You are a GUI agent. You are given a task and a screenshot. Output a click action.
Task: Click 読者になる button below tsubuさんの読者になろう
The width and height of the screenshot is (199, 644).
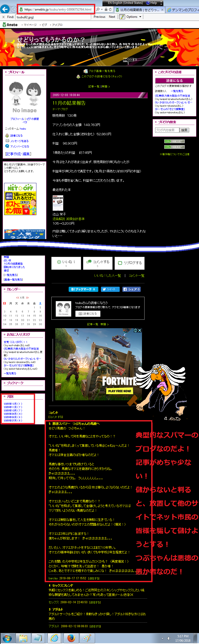(x=88, y=313)
